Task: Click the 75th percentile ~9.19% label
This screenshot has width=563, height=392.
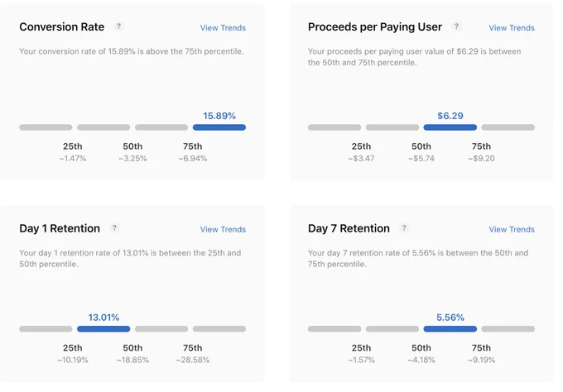Action: click(x=481, y=354)
